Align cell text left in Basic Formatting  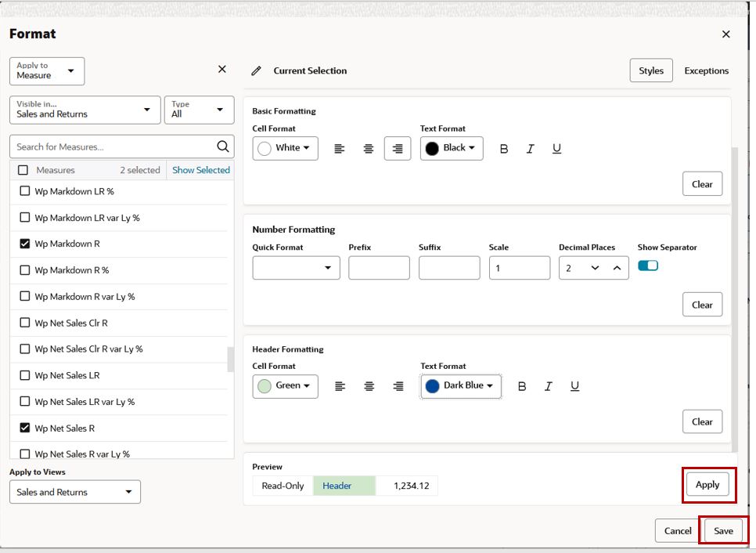click(x=340, y=149)
